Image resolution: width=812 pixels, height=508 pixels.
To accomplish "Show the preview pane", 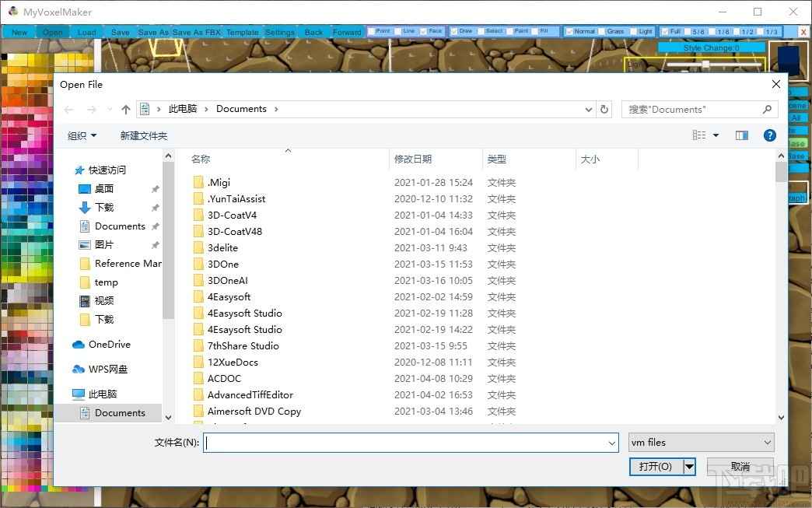I will click(x=741, y=135).
